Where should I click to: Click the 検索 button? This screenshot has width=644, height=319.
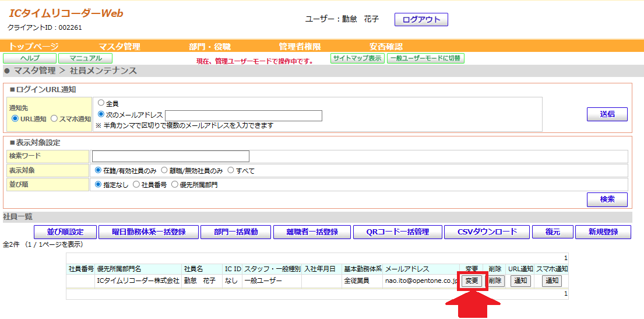coord(607,199)
